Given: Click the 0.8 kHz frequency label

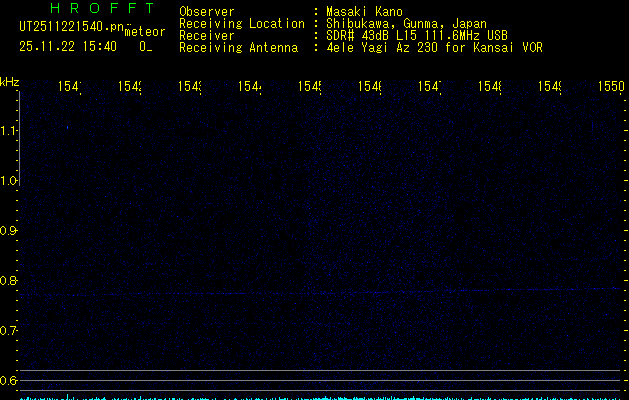Looking at the screenshot, I should tap(8, 280).
